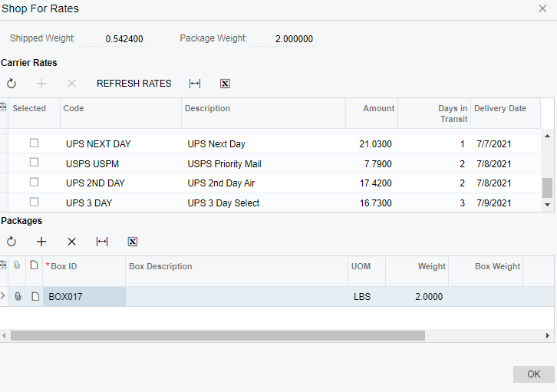This screenshot has height=392, width=557.
Task: Click the USPS Priority Mail description cell
Action: pos(264,163)
